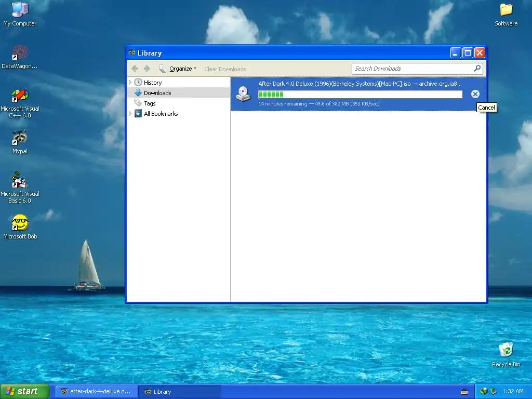532x399 pixels.
Task: Click the Library window title bar icon
Action: point(131,52)
